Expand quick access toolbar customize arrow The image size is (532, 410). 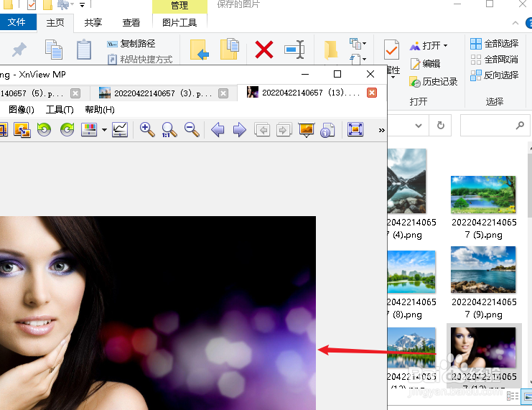click(82, 5)
